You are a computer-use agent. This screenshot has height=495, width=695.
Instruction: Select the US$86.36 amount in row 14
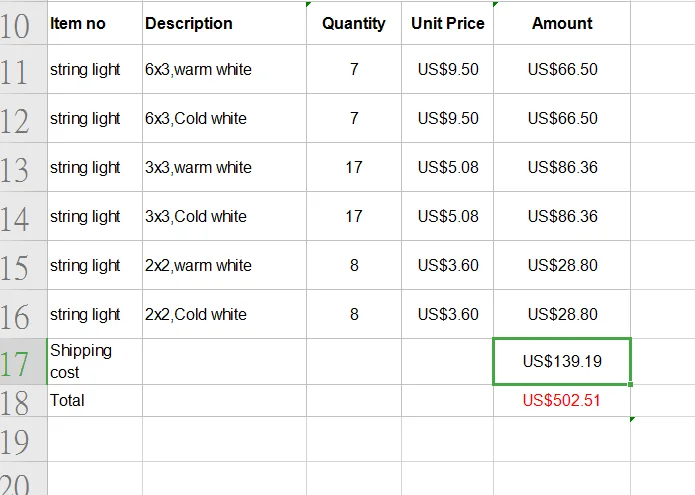[x=562, y=216]
